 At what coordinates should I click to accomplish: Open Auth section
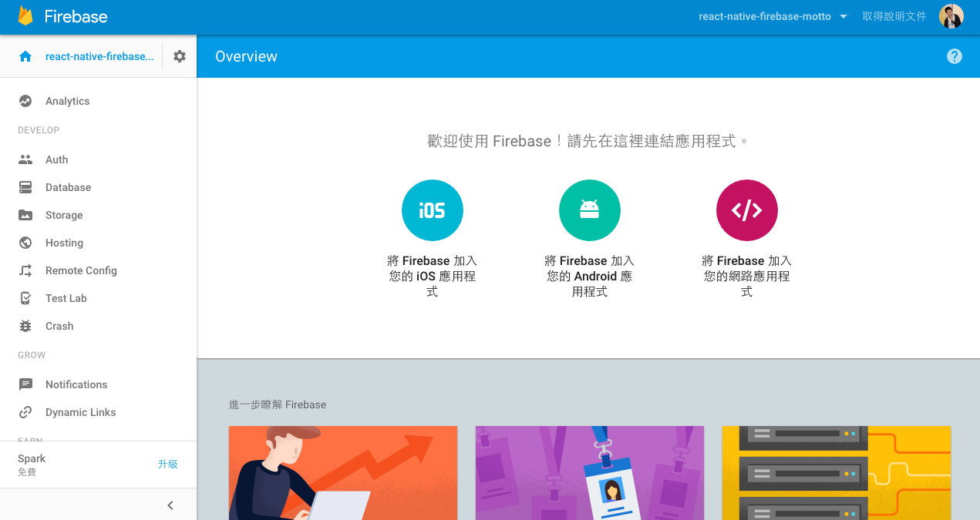tap(56, 159)
